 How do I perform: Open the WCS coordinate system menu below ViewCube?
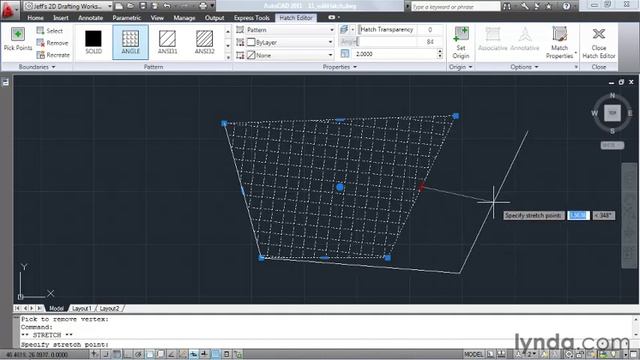(x=612, y=145)
